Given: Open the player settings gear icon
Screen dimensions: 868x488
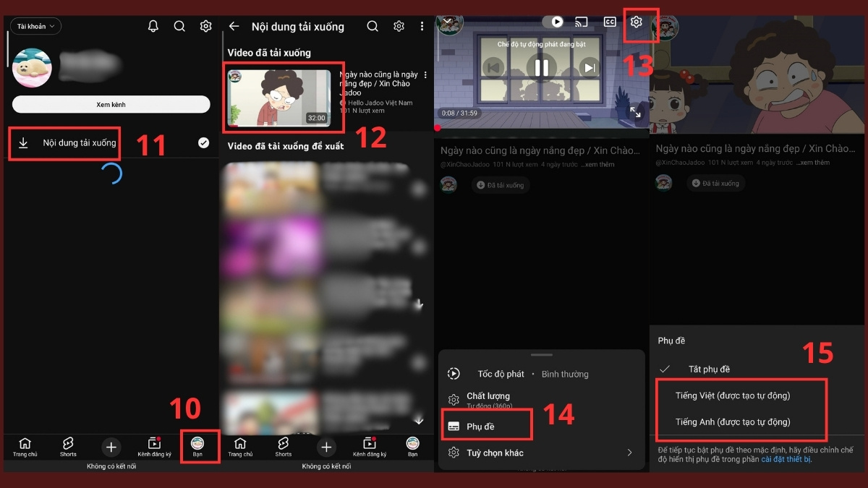Looking at the screenshot, I should click(637, 22).
